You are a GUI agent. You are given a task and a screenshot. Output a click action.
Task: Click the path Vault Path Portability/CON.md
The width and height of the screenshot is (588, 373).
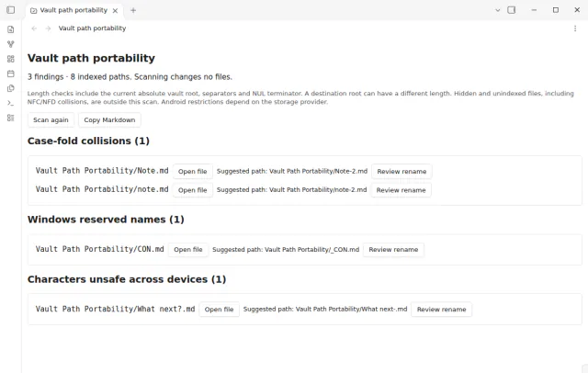100,249
